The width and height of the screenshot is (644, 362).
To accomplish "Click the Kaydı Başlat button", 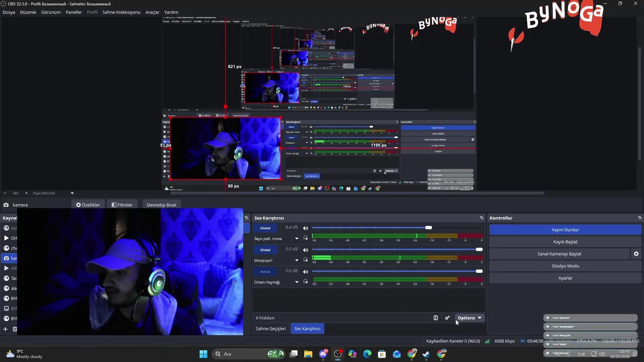I will (565, 242).
